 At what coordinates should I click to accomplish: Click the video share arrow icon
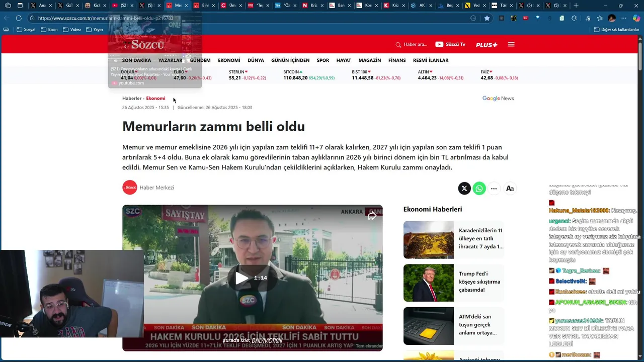(372, 216)
